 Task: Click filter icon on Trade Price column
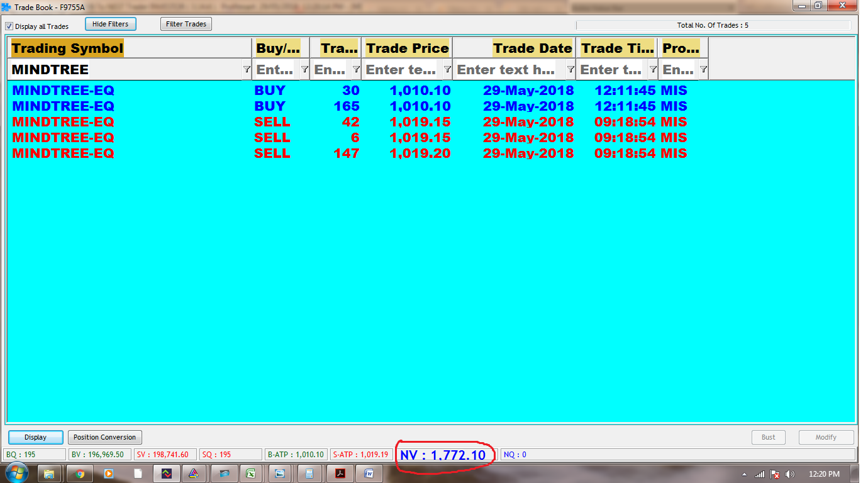point(447,69)
